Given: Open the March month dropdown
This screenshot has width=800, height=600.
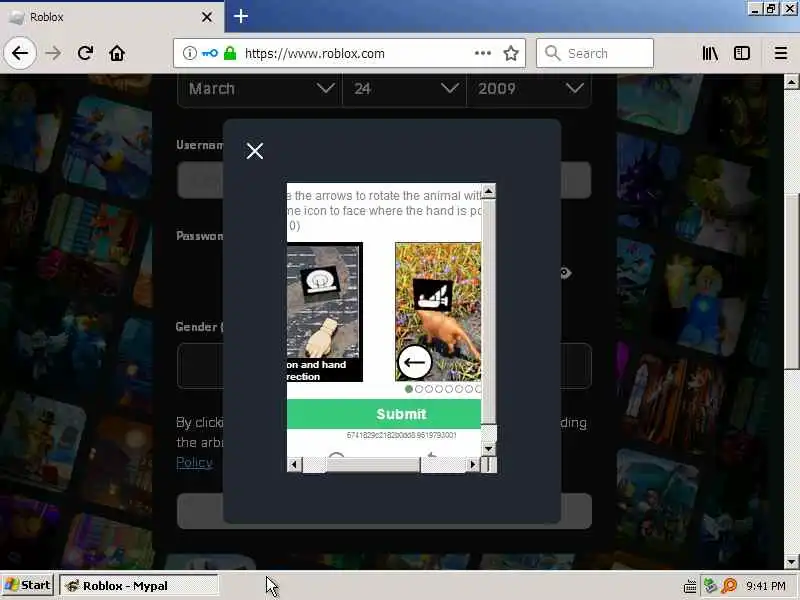Looking at the screenshot, I should pos(260,89).
